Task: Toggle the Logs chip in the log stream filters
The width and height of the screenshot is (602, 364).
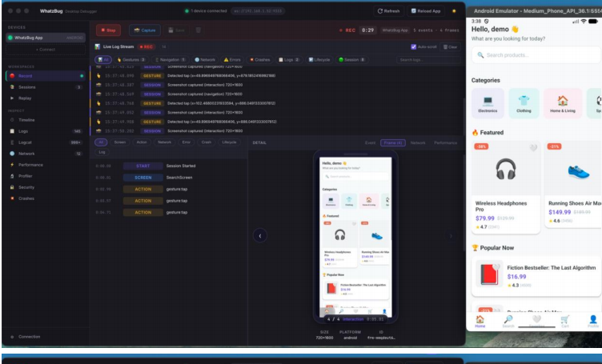Action: click(x=290, y=60)
